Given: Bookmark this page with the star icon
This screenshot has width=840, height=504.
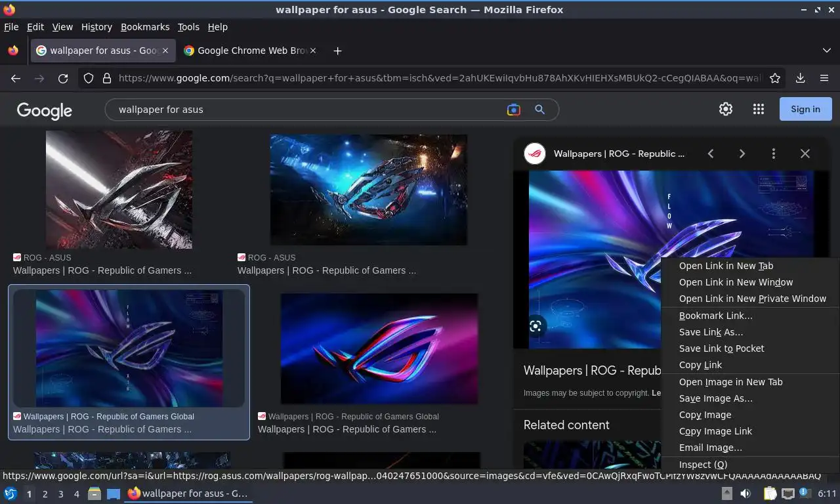Looking at the screenshot, I should [x=775, y=78].
